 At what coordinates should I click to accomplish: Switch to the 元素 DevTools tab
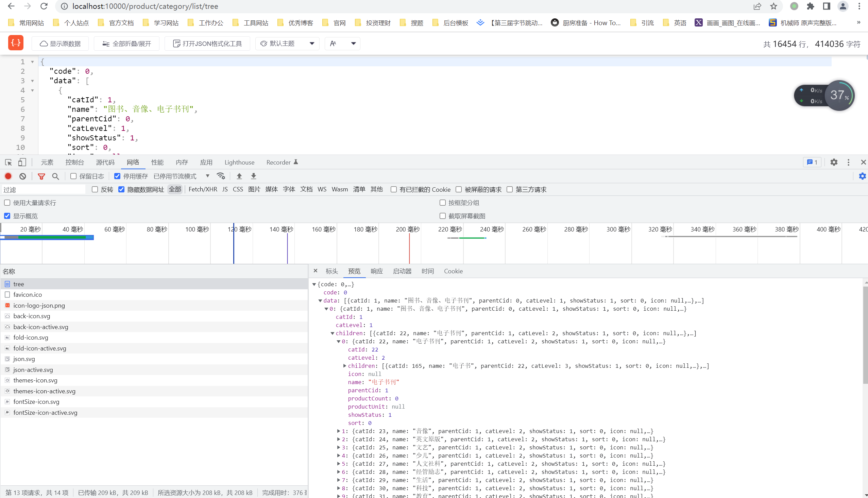(x=47, y=162)
